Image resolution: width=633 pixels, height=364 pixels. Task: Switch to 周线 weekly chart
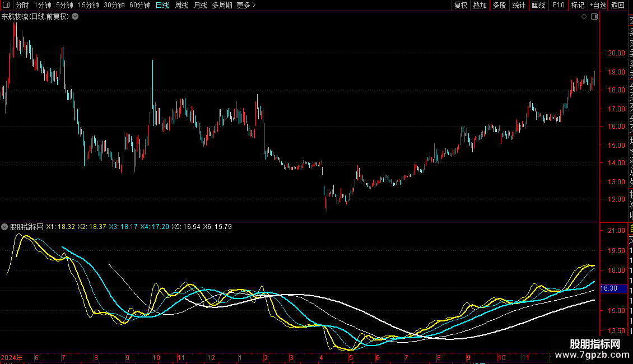point(181,5)
